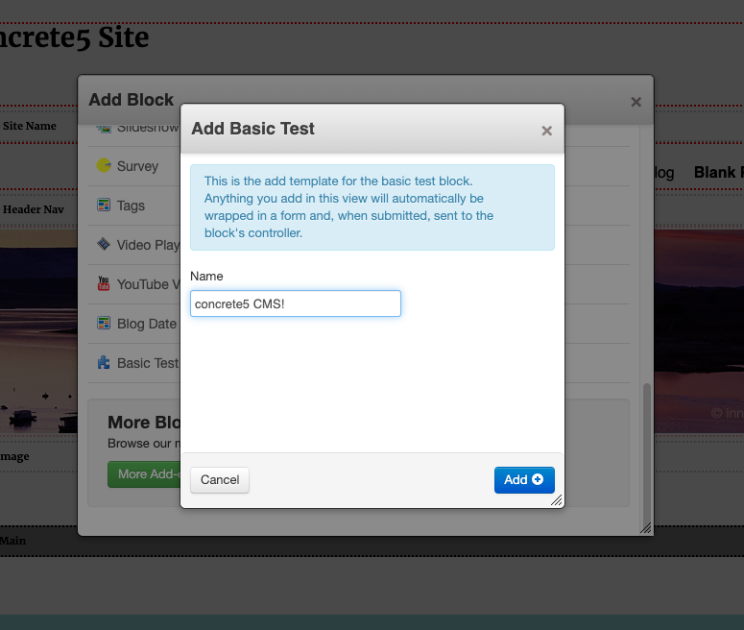Close the Add Block dialog
The height and width of the screenshot is (630, 744).
pos(635,101)
